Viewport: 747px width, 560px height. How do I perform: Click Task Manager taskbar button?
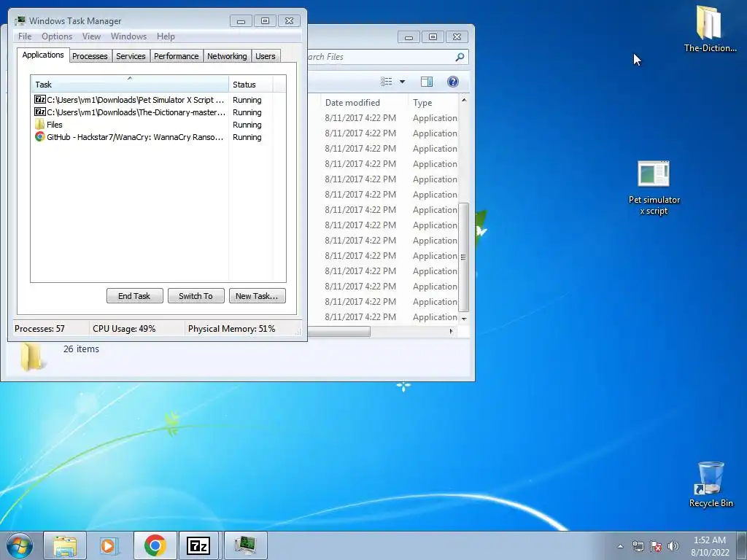[x=245, y=545]
